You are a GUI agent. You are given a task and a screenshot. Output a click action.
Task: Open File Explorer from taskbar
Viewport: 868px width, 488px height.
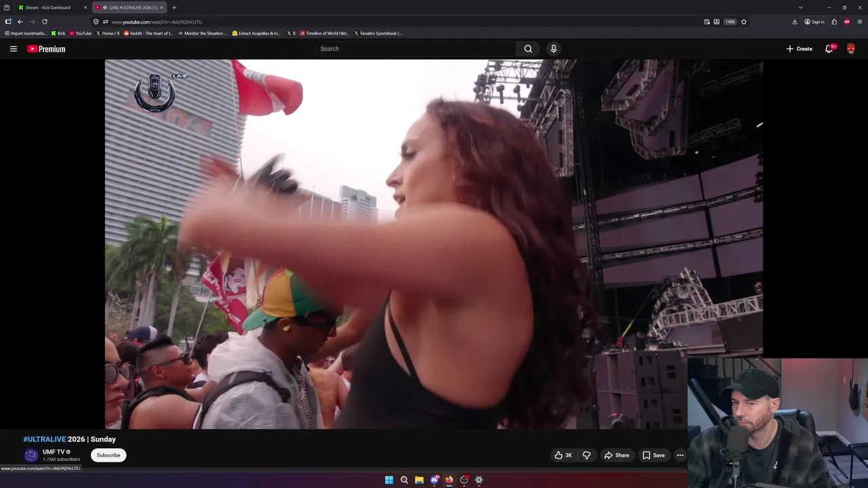(419, 480)
